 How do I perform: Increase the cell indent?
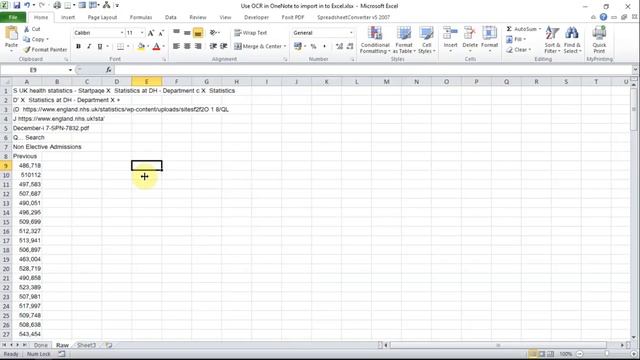point(224,46)
